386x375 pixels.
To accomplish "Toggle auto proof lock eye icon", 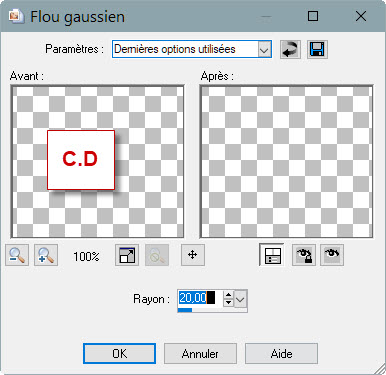I will click(x=304, y=255).
